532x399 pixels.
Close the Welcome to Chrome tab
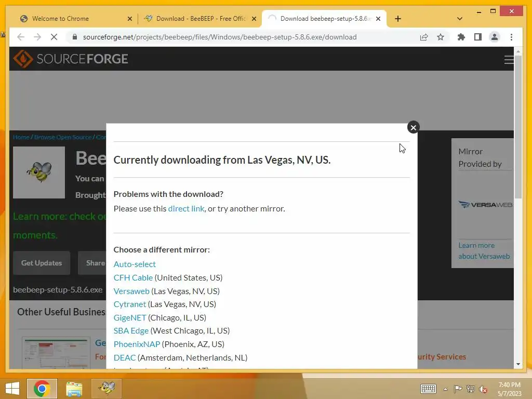129,19
